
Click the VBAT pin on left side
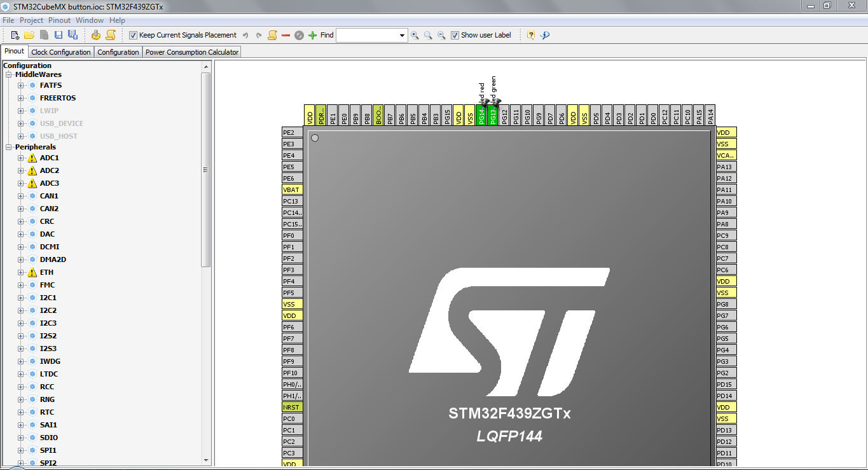point(293,190)
